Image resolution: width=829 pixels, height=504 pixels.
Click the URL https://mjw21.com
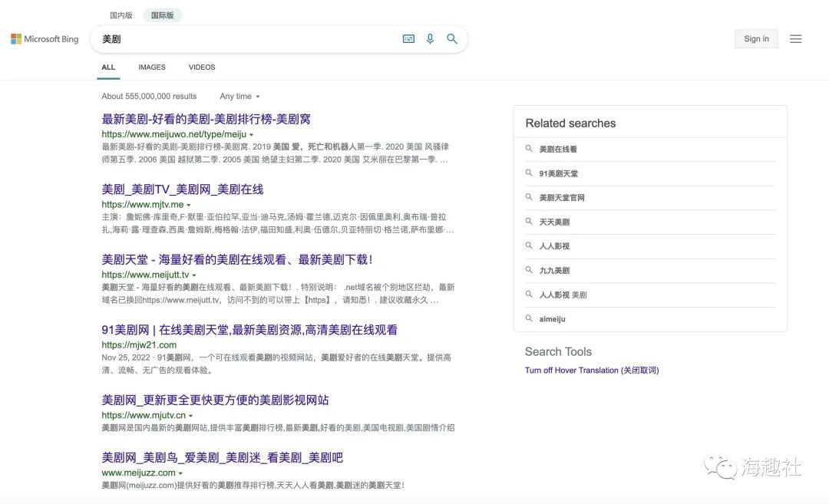139,345
